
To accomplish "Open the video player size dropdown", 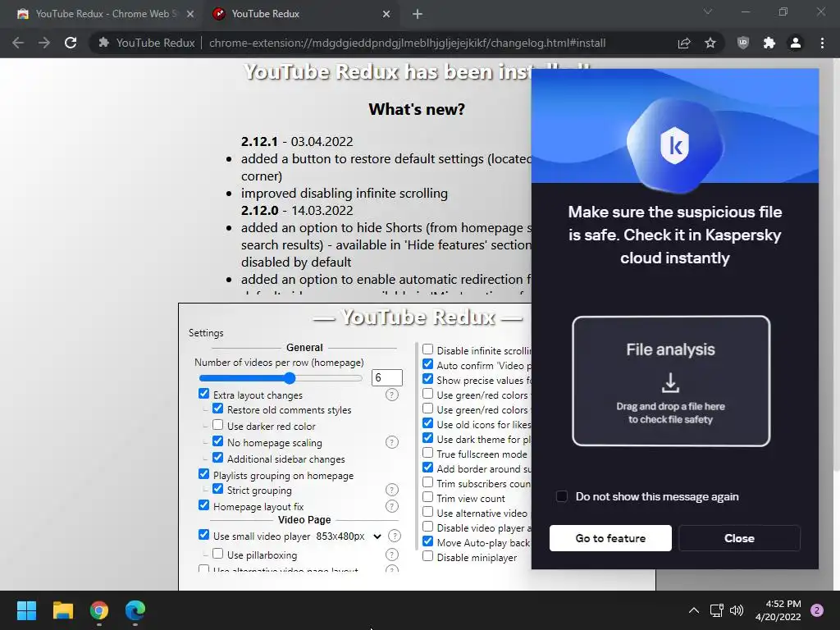I will [348, 536].
